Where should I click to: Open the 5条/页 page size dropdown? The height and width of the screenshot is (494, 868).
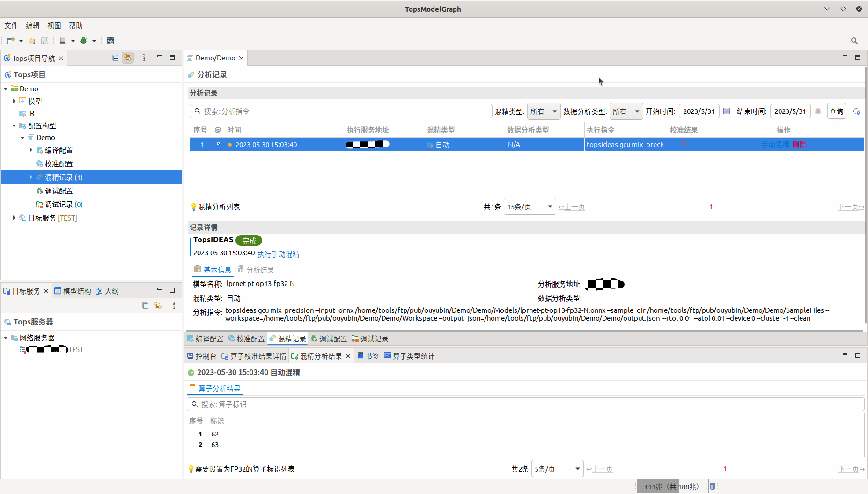(557, 469)
